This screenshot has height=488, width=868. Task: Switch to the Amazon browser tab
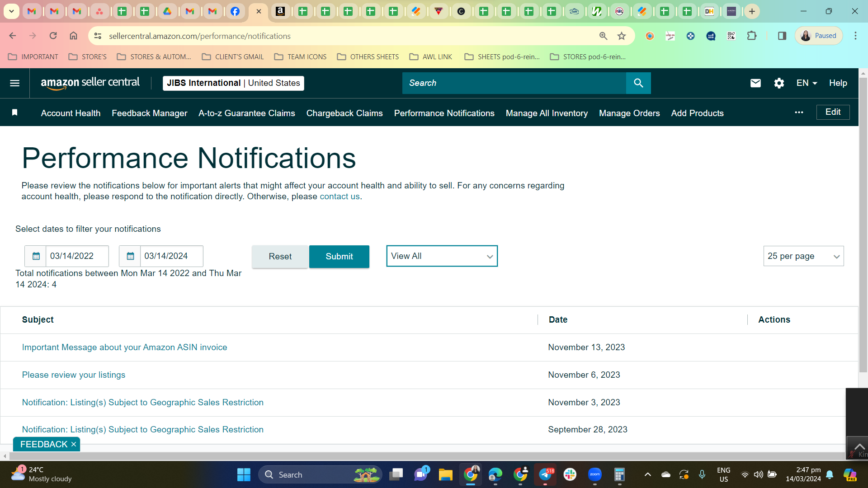pyautogui.click(x=280, y=11)
